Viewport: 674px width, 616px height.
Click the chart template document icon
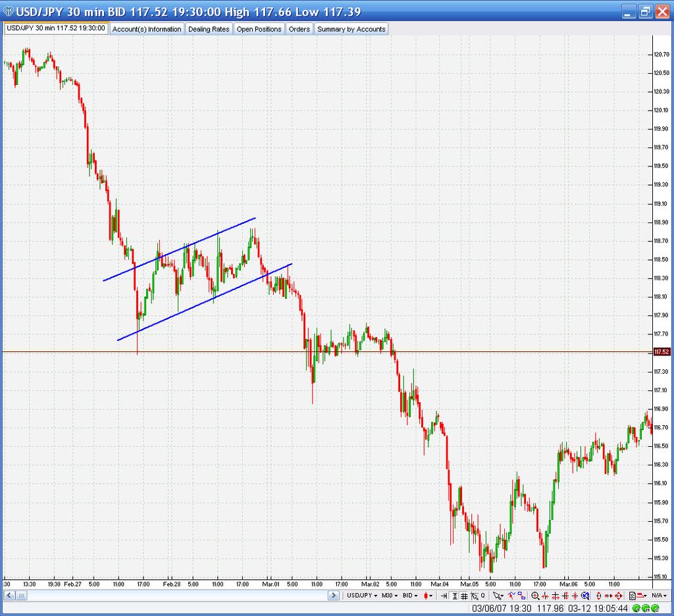click(633, 596)
